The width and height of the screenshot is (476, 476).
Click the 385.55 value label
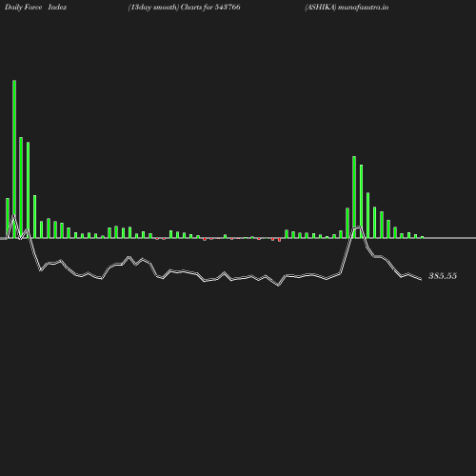443,276
